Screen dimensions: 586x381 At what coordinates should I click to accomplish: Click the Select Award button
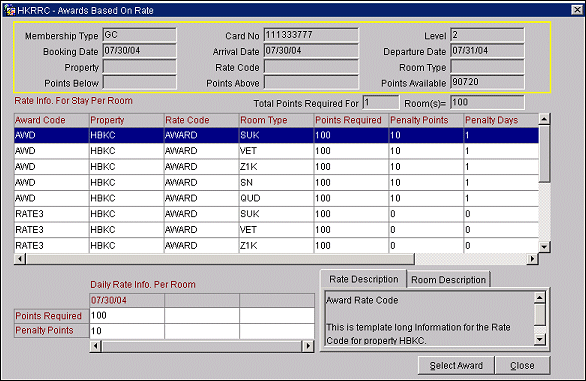pyautogui.click(x=456, y=365)
